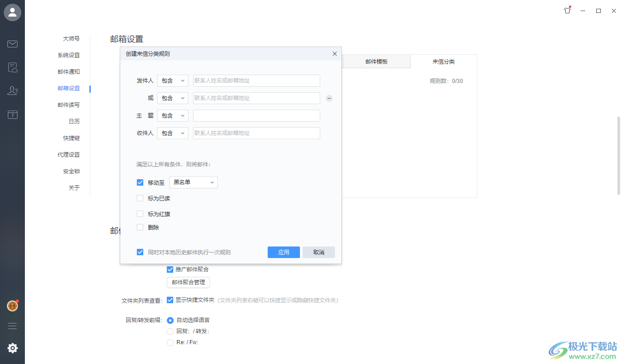Enable the 标为已读 checkbox
The height and width of the screenshot is (364, 622).
tap(140, 198)
